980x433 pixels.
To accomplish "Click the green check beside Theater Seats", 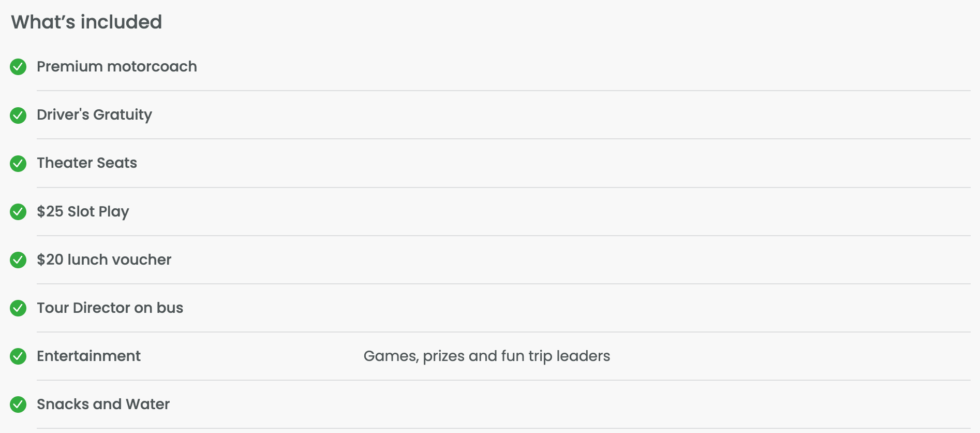I will tap(18, 163).
